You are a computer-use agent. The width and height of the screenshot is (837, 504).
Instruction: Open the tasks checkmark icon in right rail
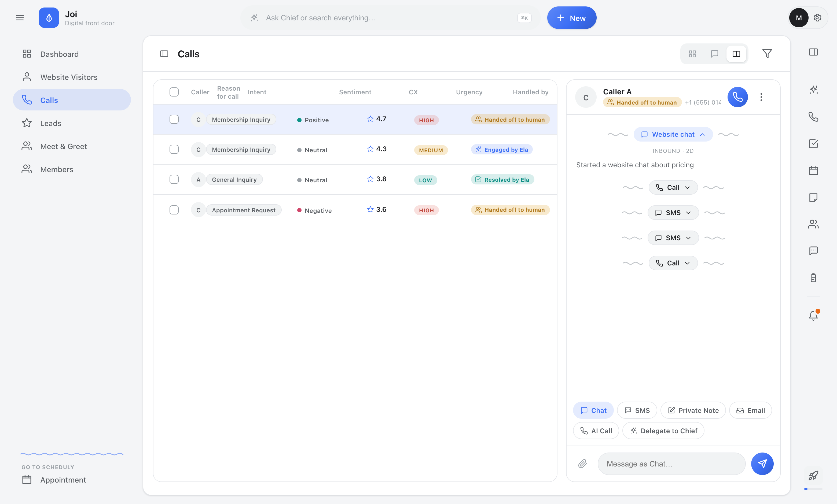pos(813,144)
